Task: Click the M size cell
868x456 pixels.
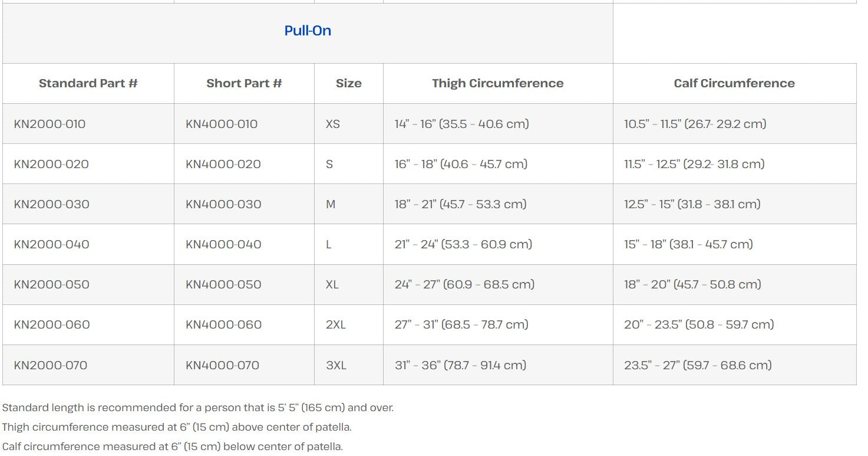Action: click(x=331, y=204)
